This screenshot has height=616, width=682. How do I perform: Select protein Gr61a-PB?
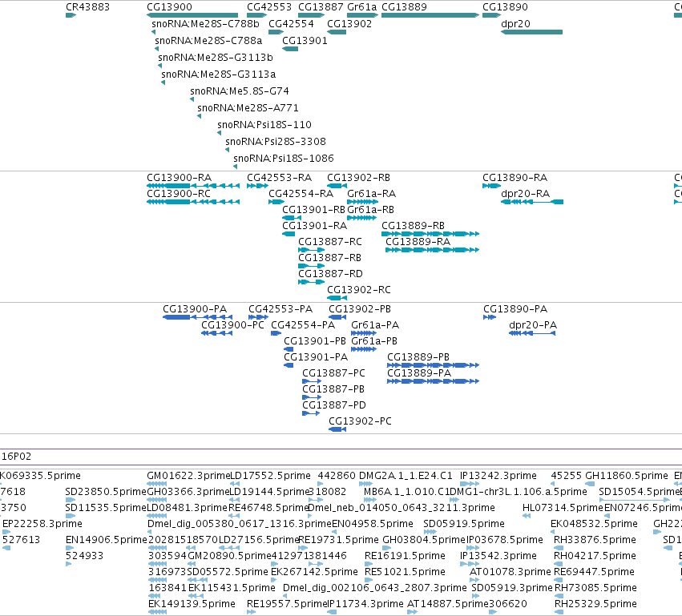tap(364, 349)
